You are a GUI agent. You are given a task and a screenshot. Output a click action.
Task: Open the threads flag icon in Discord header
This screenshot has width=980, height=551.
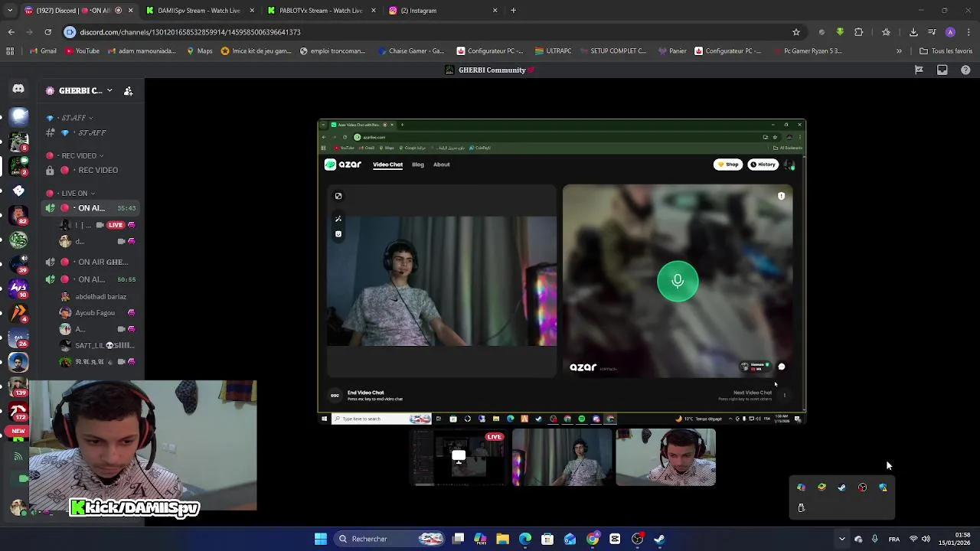919,70
